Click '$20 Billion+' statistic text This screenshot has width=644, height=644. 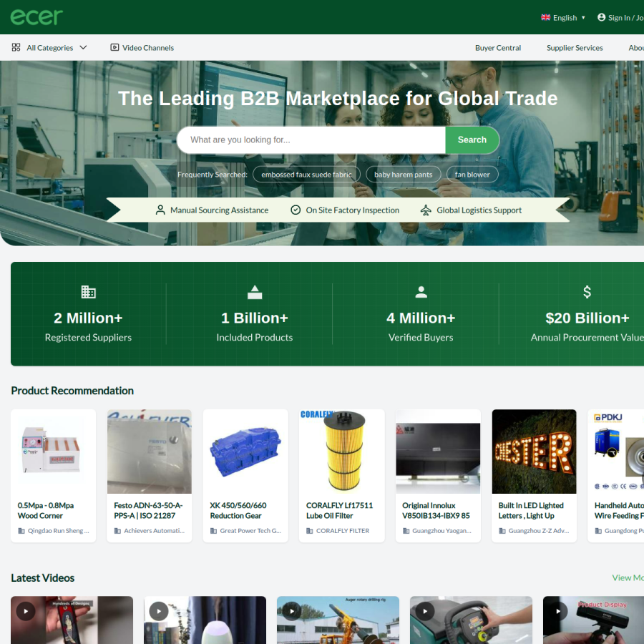pos(587,318)
